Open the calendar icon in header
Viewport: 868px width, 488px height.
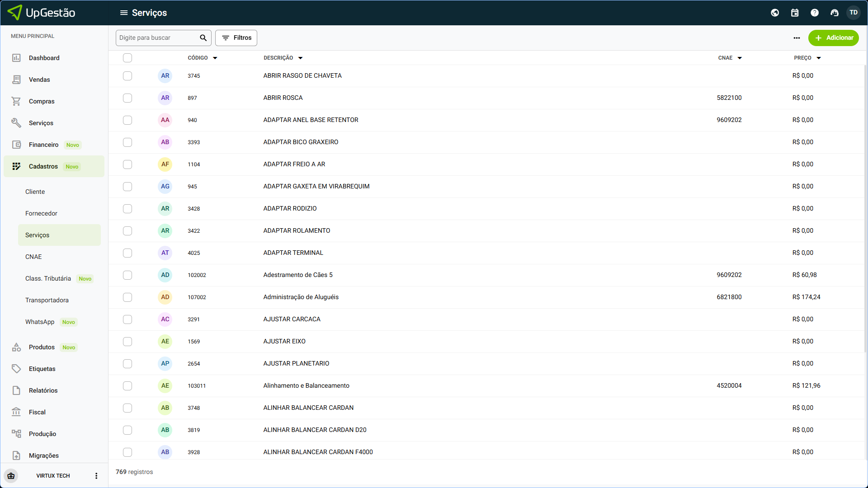(795, 13)
